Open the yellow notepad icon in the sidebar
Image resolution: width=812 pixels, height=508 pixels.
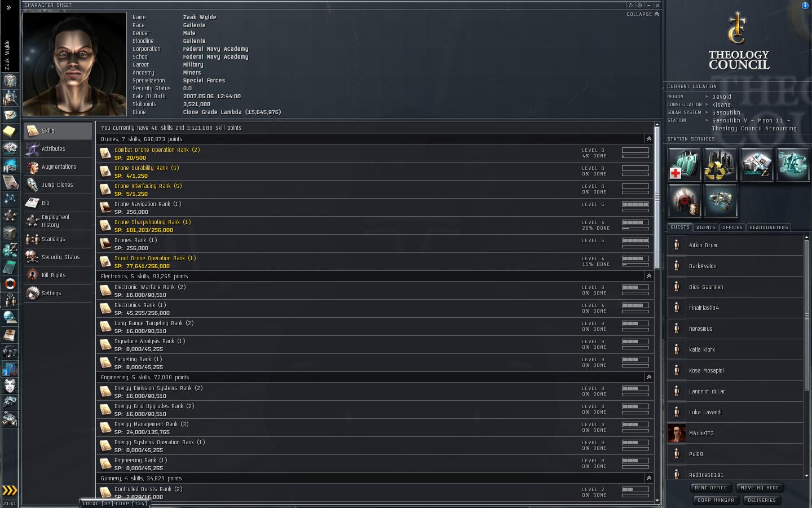[10, 132]
